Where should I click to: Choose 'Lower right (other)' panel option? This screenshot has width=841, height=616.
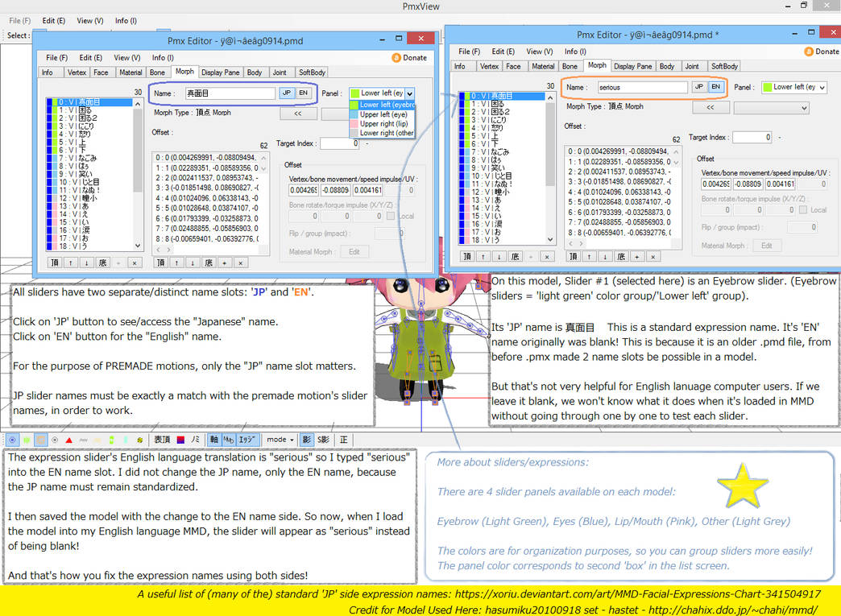click(383, 132)
